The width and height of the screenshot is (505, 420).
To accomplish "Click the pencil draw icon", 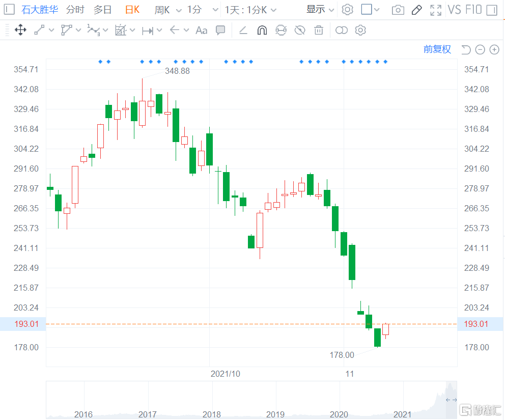I will [417, 10].
